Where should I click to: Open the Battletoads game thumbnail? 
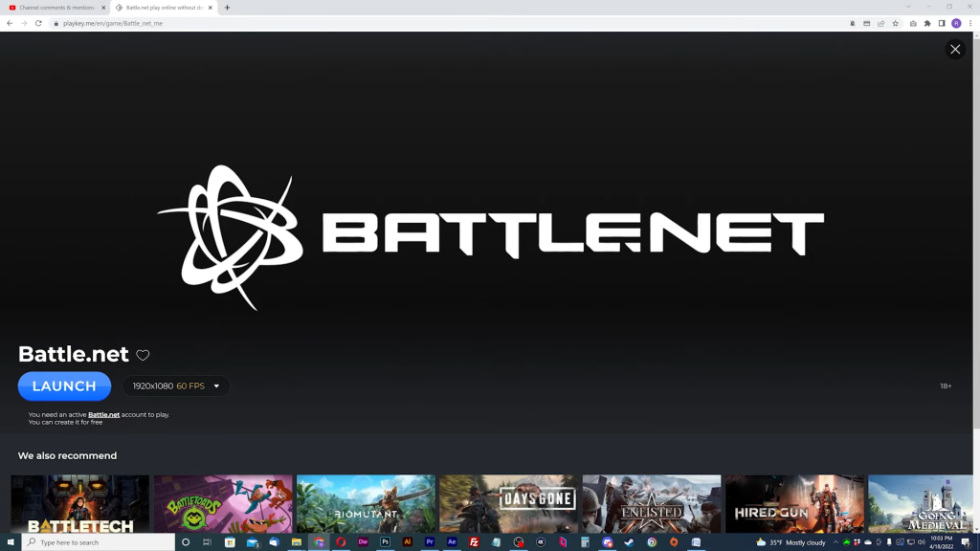tap(223, 503)
